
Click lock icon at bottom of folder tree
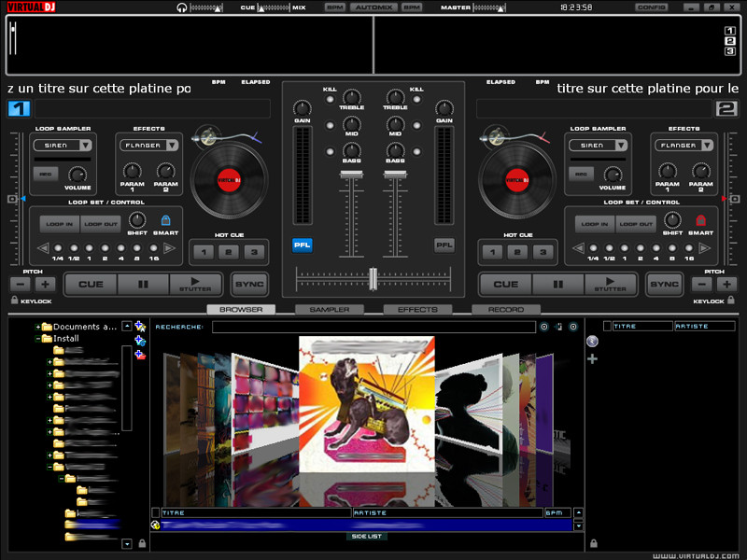coord(142,543)
